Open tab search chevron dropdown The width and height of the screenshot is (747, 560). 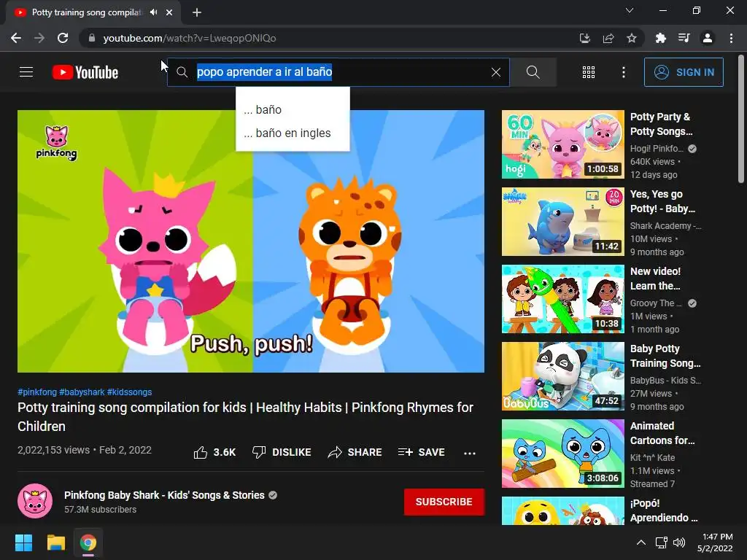pyautogui.click(x=630, y=10)
